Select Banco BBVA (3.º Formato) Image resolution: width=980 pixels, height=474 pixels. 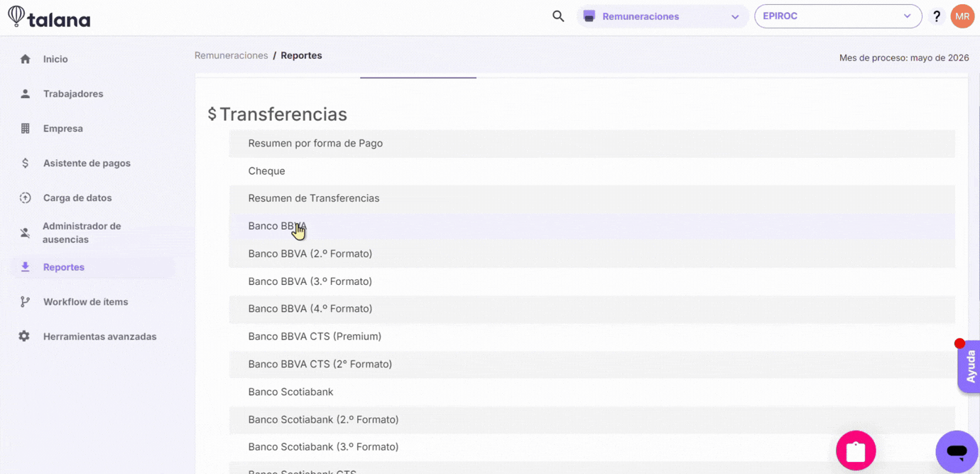592,281
